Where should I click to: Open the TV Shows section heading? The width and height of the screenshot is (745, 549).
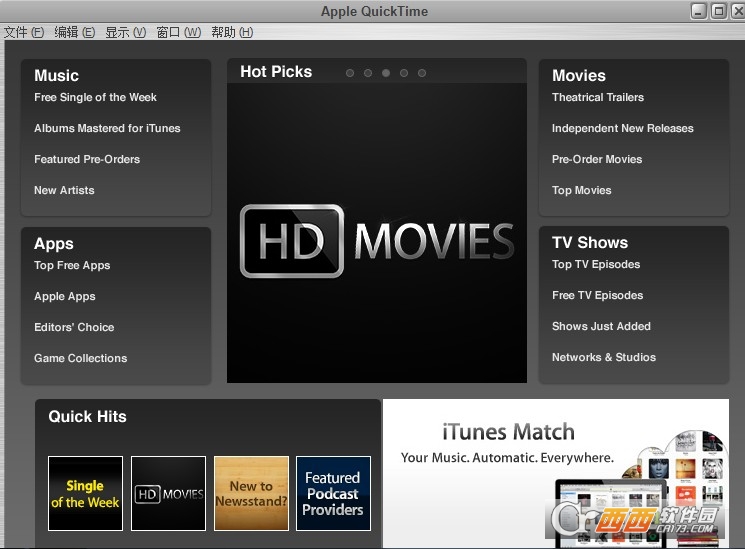[x=590, y=242]
